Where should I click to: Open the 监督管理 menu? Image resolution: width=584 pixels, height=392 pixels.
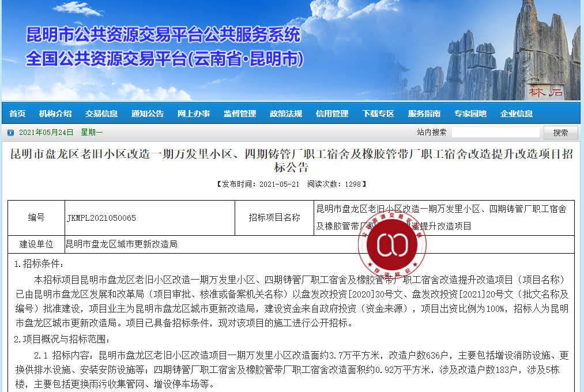coord(240,114)
